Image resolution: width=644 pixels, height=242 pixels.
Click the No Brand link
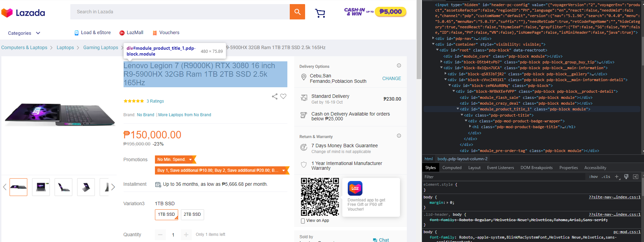click(x=145, y=115)
